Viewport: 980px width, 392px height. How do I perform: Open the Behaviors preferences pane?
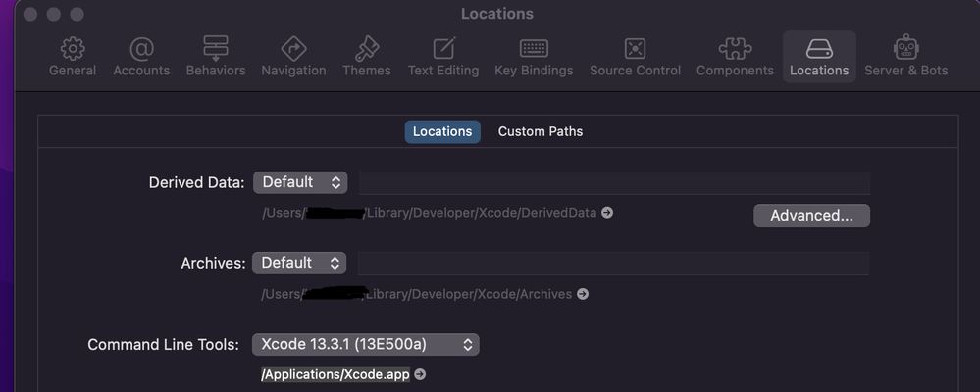[216, 56]
